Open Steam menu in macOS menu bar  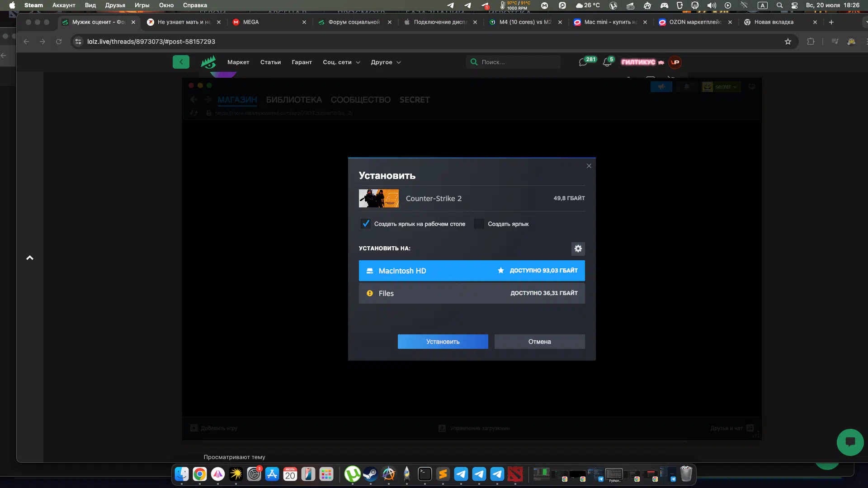point(33,5)
